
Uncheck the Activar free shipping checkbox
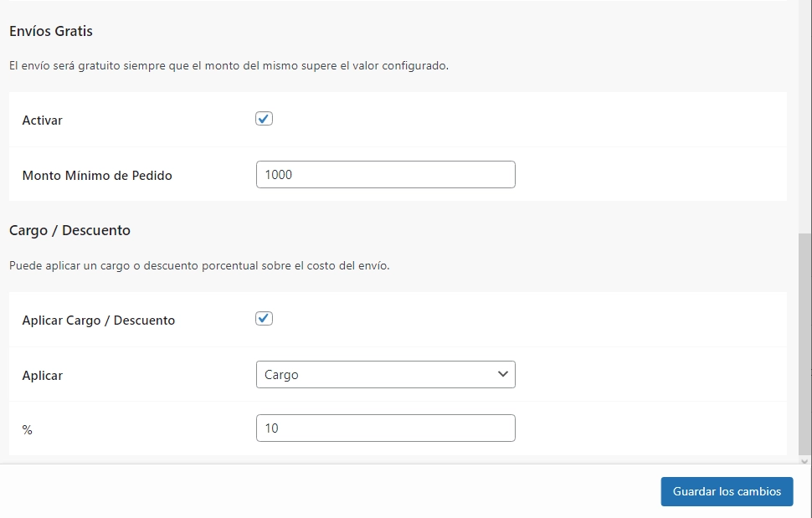264,119
